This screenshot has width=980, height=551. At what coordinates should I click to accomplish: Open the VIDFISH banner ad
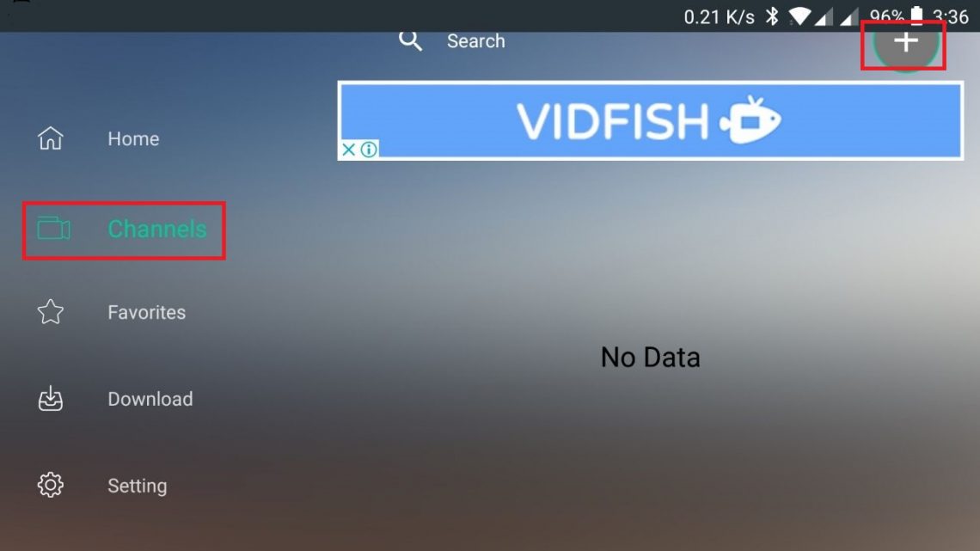point(650,120)
